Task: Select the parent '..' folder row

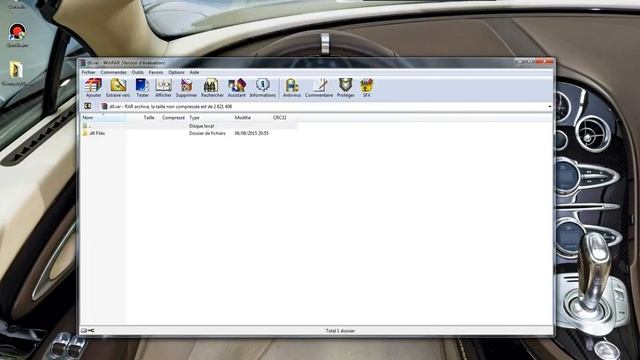Action: (189, 126)
